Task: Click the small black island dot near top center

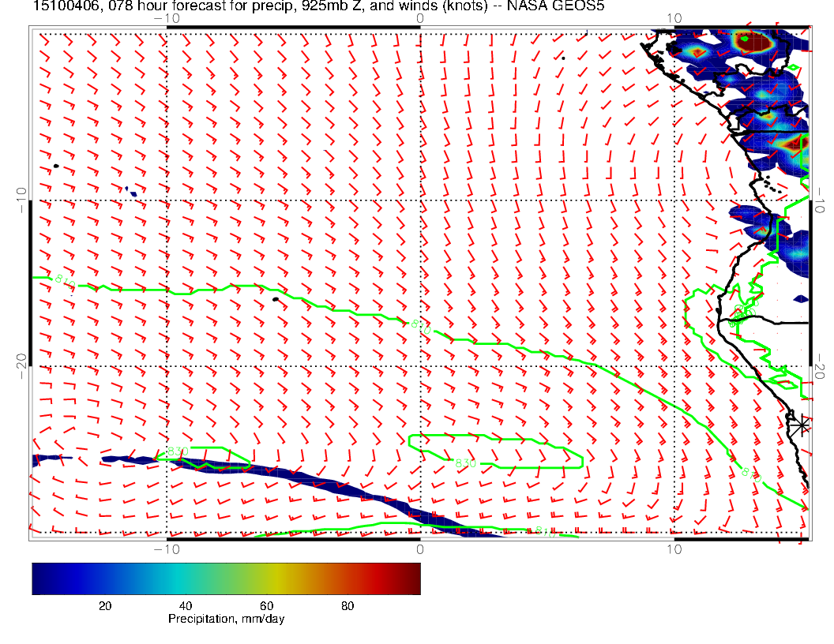Action: (x=563, y=58)
